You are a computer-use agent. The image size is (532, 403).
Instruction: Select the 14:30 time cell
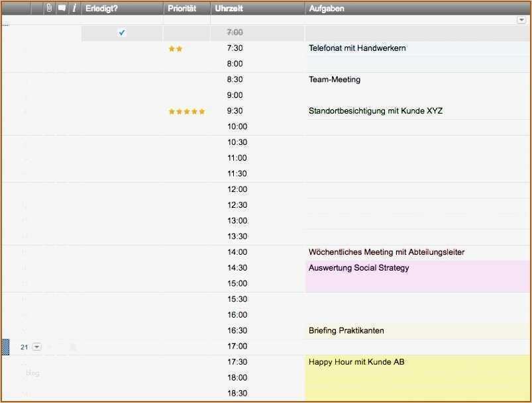[258, 268]
